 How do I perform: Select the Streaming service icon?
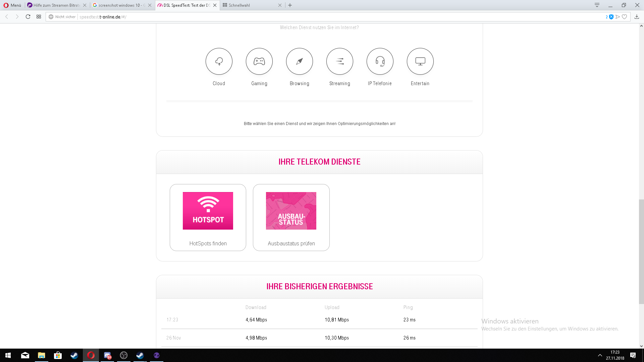pyautogui.click(x=339, y=61)
